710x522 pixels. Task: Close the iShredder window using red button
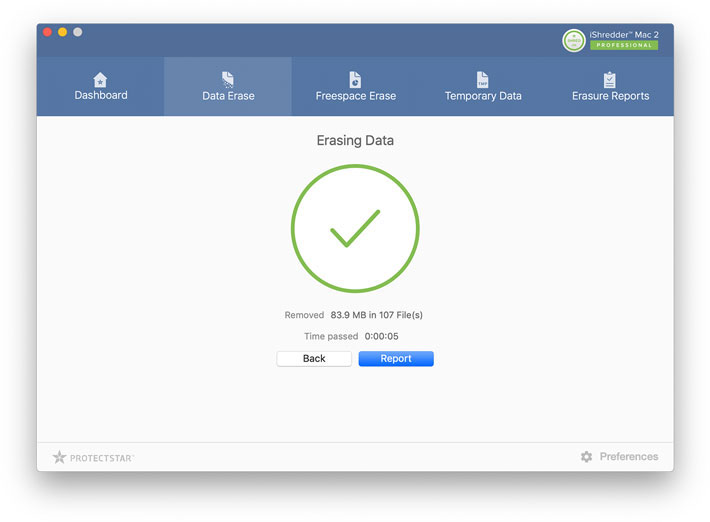pos(47,32)
